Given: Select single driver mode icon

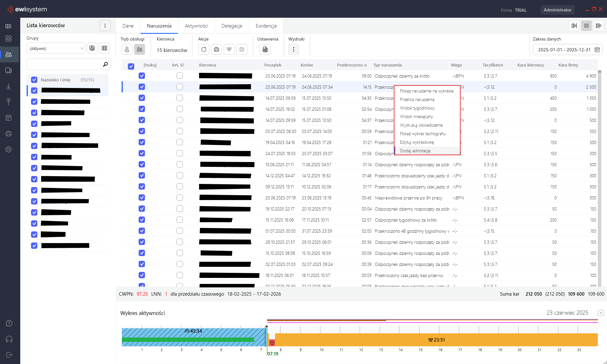Looking at the screenshot, I should click(127, 49).
